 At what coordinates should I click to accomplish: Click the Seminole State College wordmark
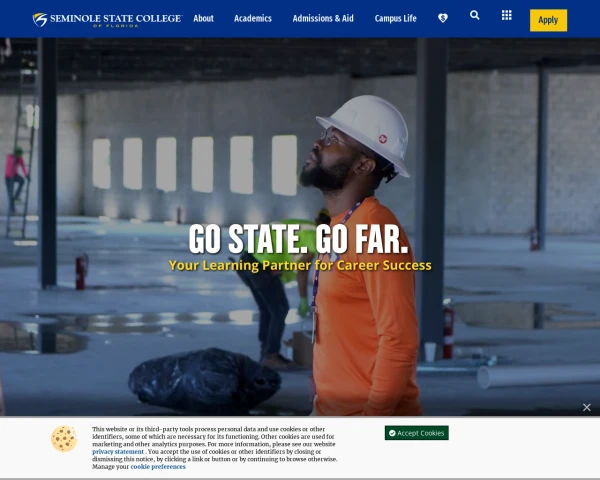click(116, 20)
